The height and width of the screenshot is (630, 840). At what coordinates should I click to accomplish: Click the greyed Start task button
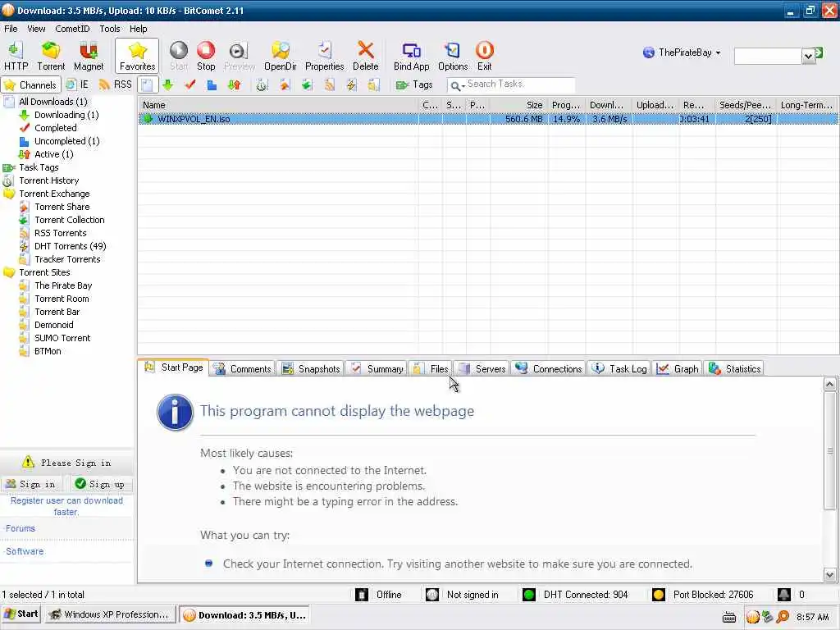(x=179, y=57)
